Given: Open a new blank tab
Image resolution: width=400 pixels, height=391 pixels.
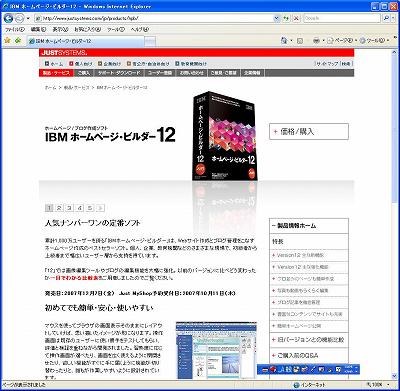Looking at the screenshot, I should pos(150,41).
